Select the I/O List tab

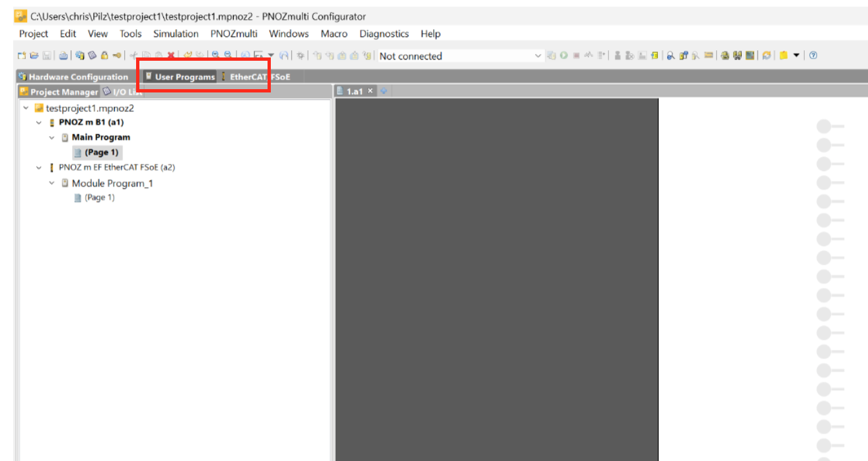click(123, 92)
